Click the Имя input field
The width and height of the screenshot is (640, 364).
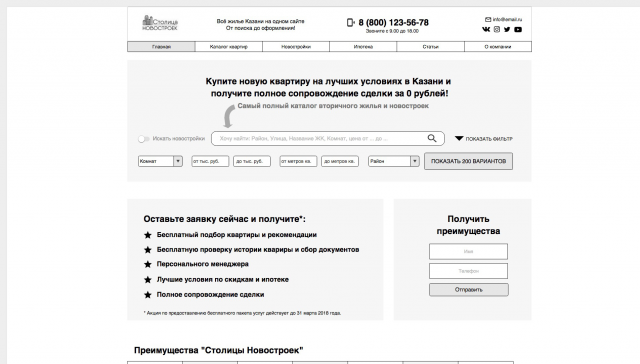click(468, 251)
